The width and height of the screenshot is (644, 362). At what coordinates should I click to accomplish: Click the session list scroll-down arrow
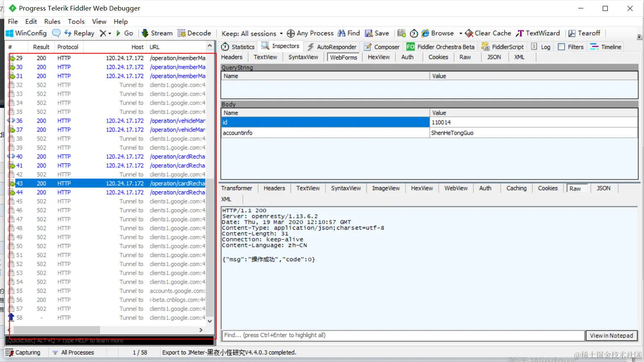coord(210,321)
